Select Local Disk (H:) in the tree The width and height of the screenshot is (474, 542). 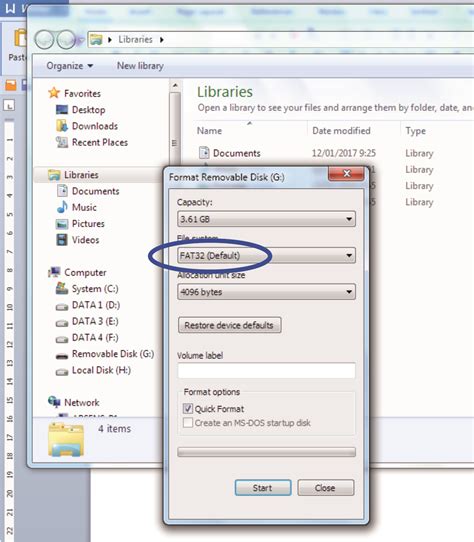click(101, 370)
